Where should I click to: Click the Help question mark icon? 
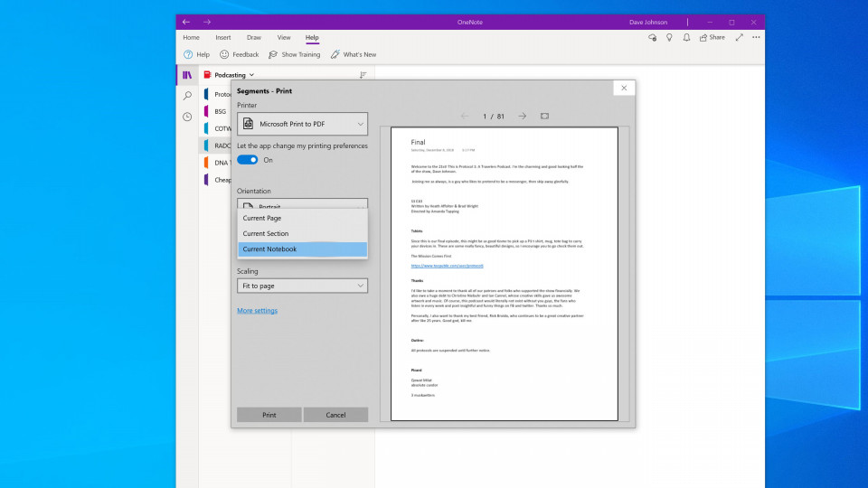188,54
